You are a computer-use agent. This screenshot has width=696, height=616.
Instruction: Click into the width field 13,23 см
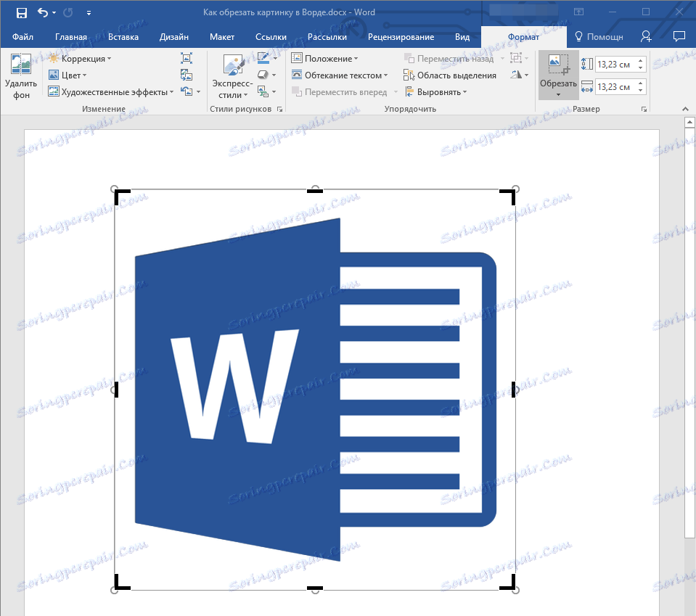click(x=615, y=87)
